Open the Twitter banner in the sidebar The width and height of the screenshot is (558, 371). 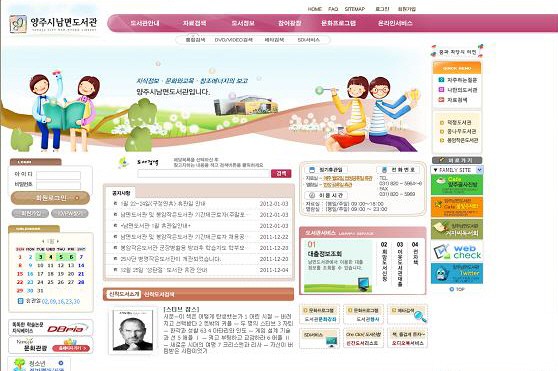tap(457, 273)
